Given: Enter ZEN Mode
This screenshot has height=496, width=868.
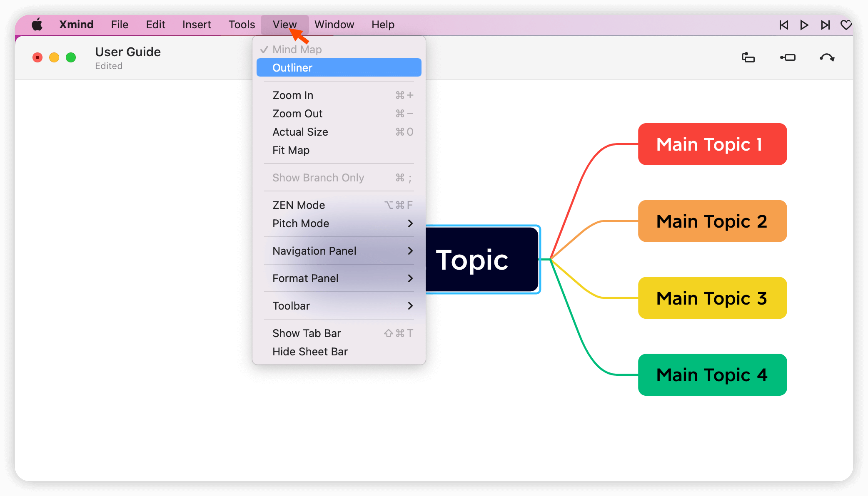Looking at the screenshot, I should (299, 205).
